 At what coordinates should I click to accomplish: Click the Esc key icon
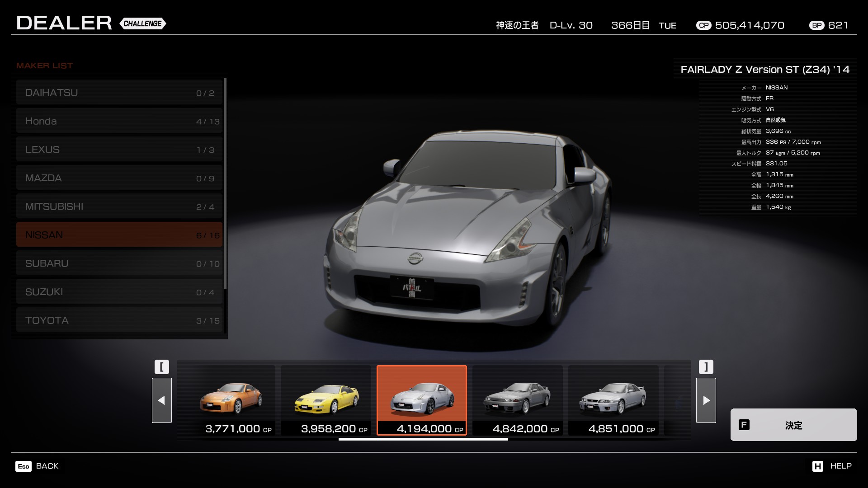click(24, 466)
